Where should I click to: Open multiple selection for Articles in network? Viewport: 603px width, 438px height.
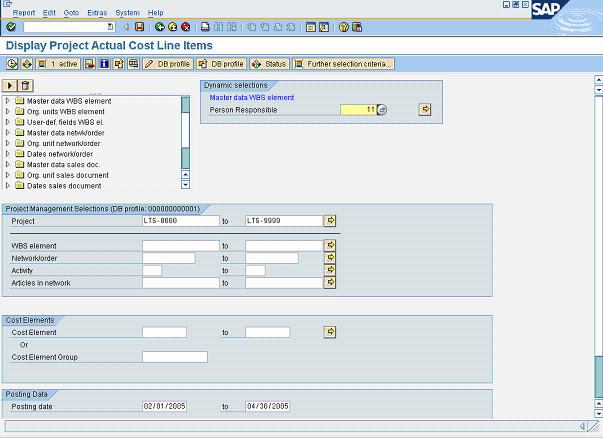(330, 283)
